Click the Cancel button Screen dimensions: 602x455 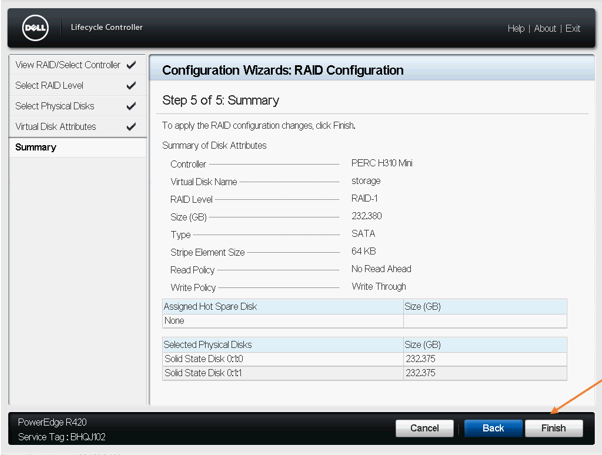pos(424,428)
